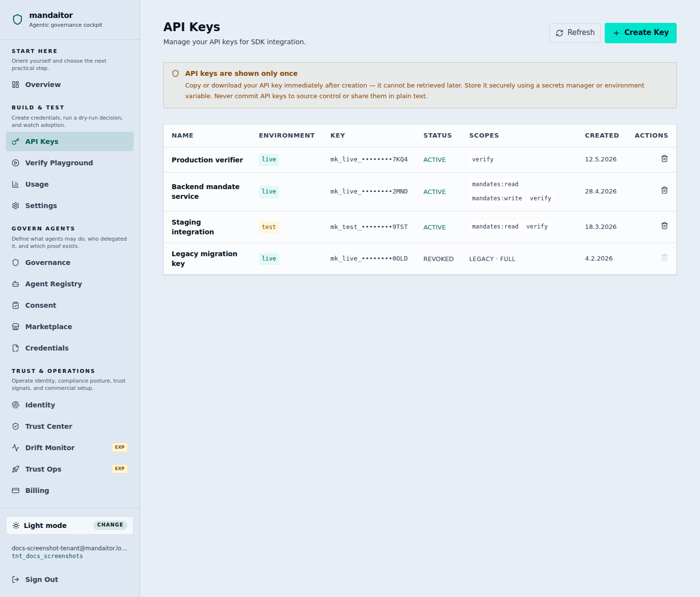700x597 pixels.
Task: Click the shield icon in warning banner
Action: click(x=175, y=73)
